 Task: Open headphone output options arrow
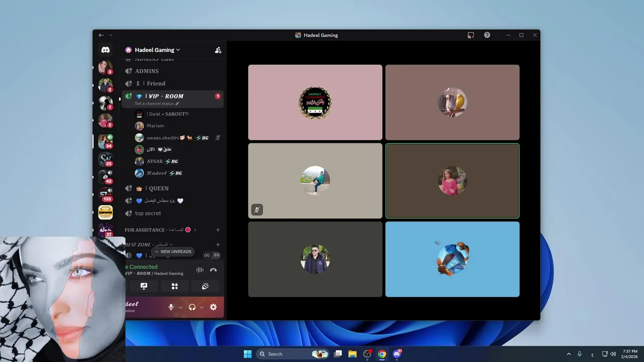(201, 307)
